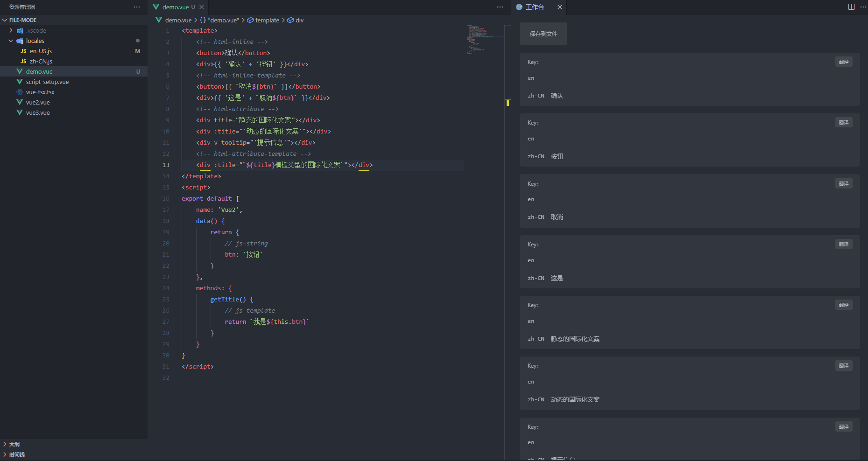Image resolution: width=868 pixels, height=461 pixels.
Task: Click the zh-CN value 静态的国际化文案 in the workbench
Action: click(575, 339)
